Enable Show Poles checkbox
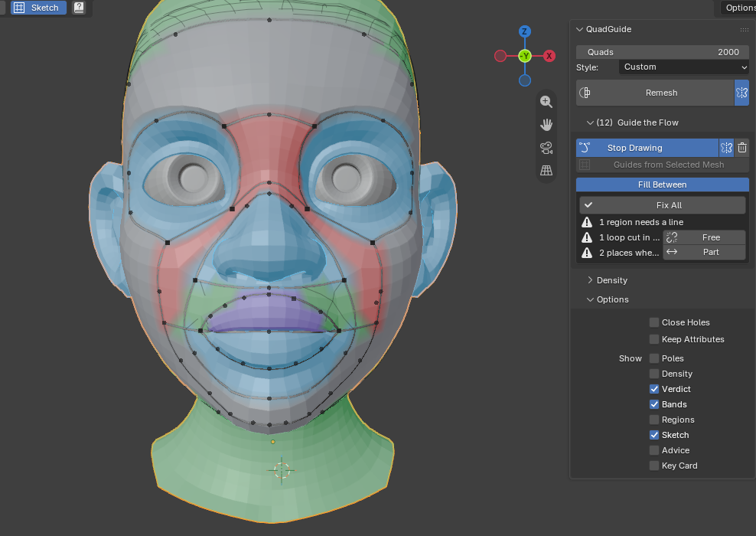The width and height of the screenshot is (756, 536). click(x=654, y=358)
